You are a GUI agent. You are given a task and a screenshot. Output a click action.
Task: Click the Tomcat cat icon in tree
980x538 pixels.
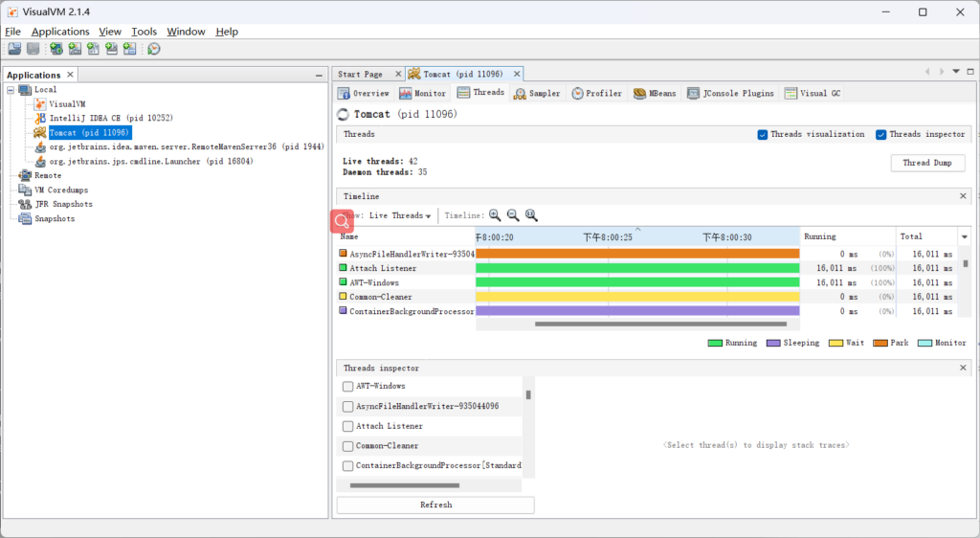click(40, 132)
